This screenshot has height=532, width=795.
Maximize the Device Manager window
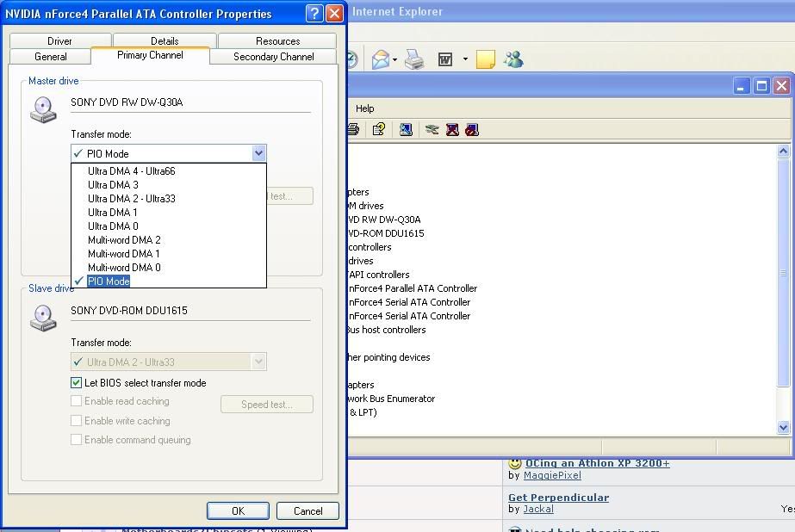tap(761, 85)
